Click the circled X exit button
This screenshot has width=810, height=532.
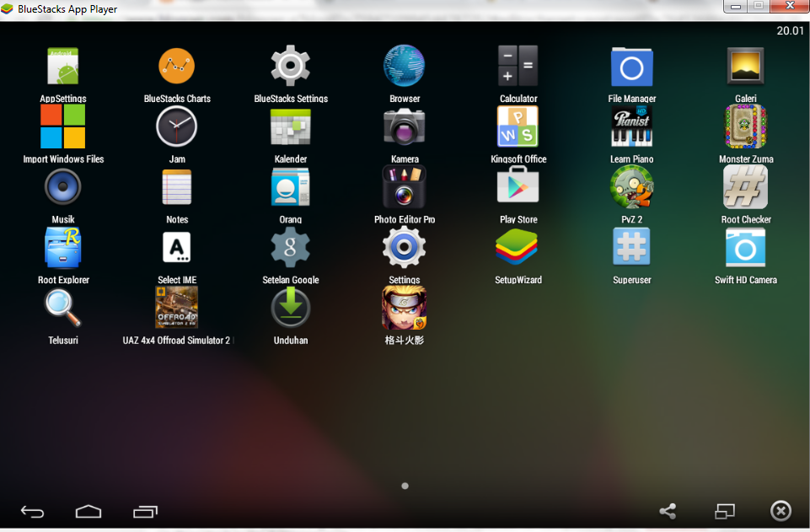point(780,511)
